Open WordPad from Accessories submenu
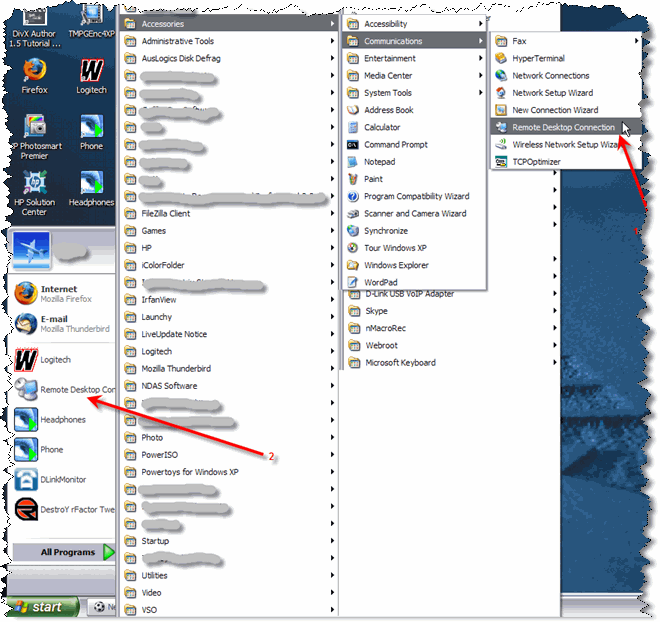This screenshot has width=660, height=622. click(380, 283)
